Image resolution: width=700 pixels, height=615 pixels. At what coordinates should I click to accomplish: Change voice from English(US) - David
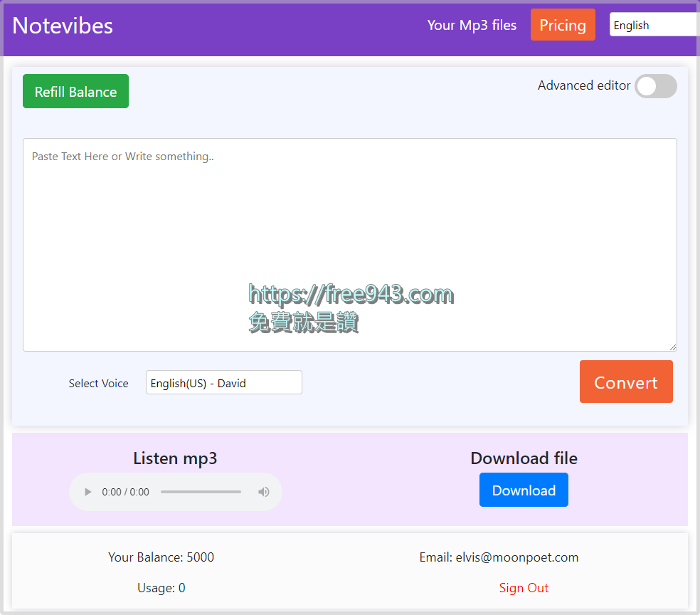[x=223, y=382]
